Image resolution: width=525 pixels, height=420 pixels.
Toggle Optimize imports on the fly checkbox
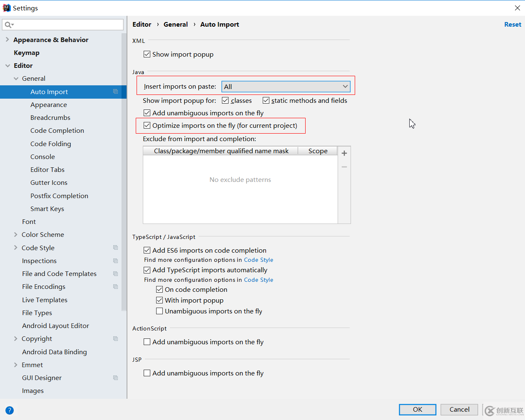point(147,125)
